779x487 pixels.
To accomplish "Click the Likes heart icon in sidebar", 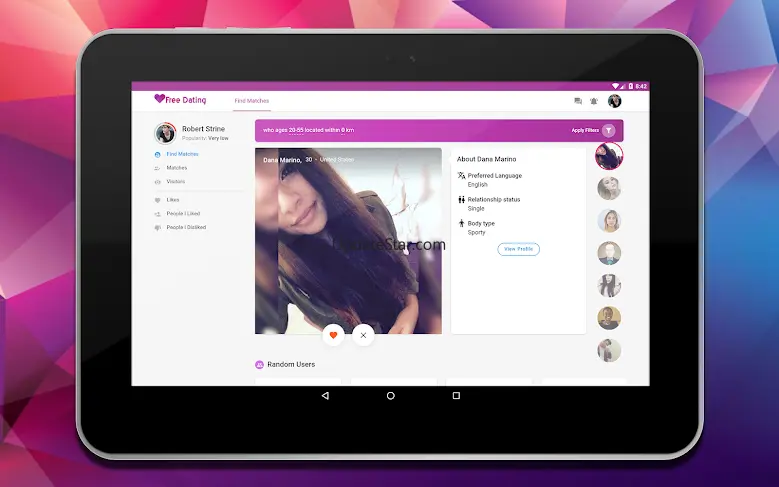I will pos(157,200).
